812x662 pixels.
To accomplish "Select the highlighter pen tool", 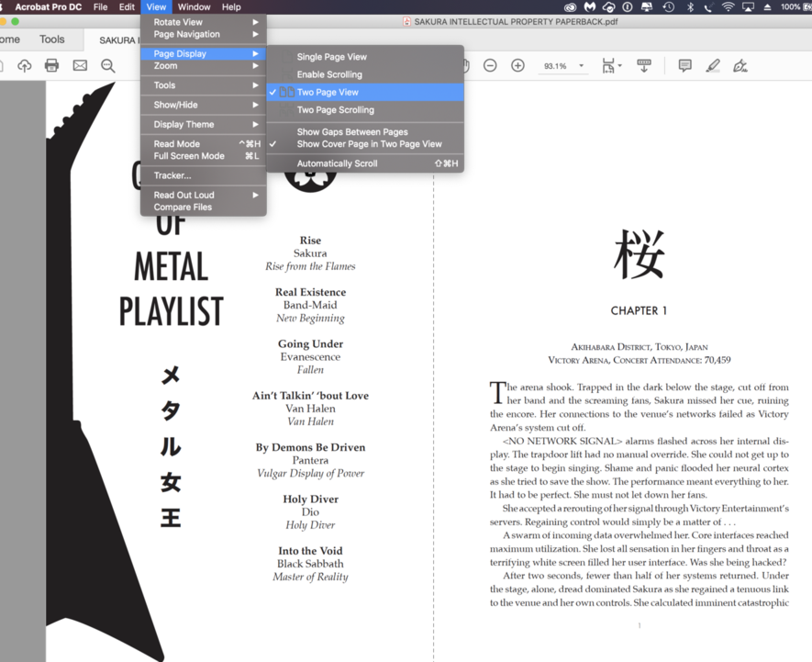I will pyautogui.click(x=713, y=65).
